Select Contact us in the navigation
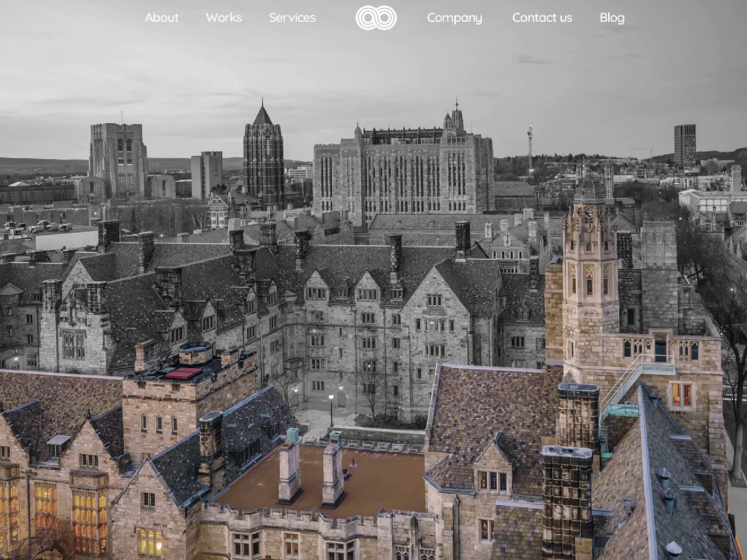Viewport: 747px width, 560px height. 542,18
